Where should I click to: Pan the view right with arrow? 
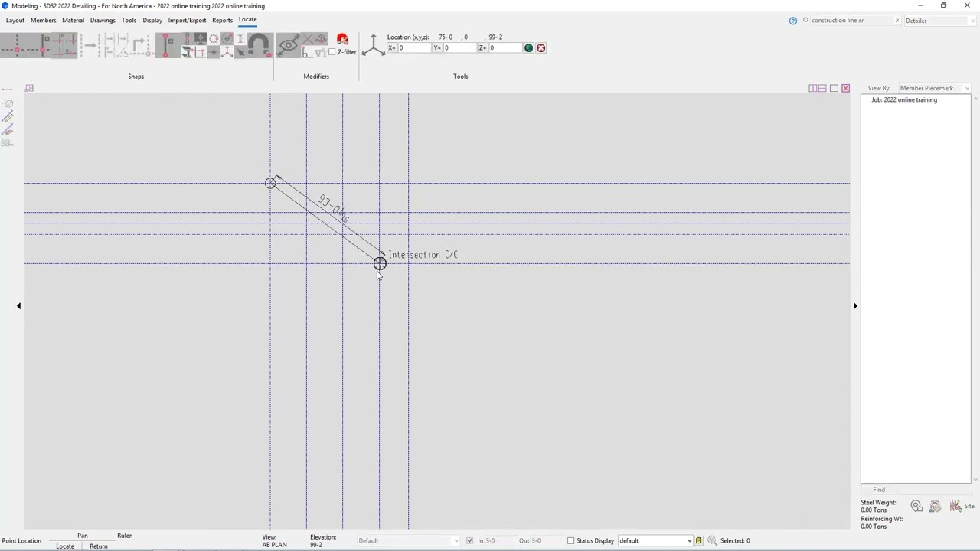pyautogui.click(x=855, y=305)
